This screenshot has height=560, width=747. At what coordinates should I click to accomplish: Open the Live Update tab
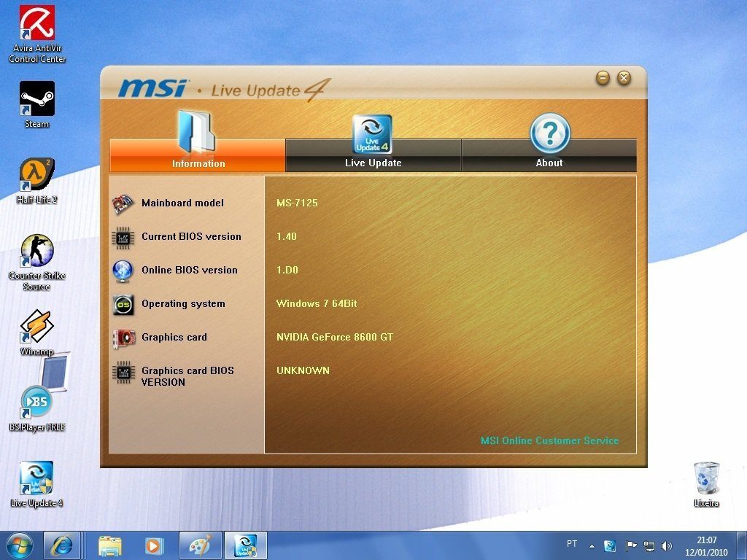coord(373,155)
